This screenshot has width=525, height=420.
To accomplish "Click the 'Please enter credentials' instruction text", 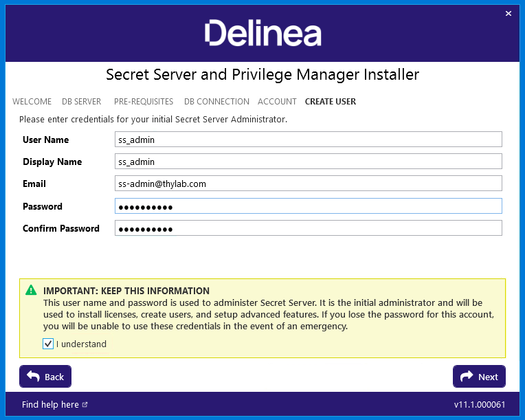I will (x=153, y=120).
